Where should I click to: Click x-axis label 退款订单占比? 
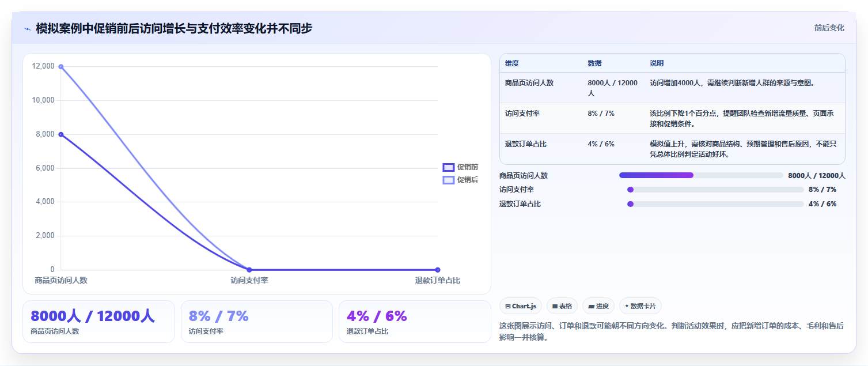(x=438, y=281)
